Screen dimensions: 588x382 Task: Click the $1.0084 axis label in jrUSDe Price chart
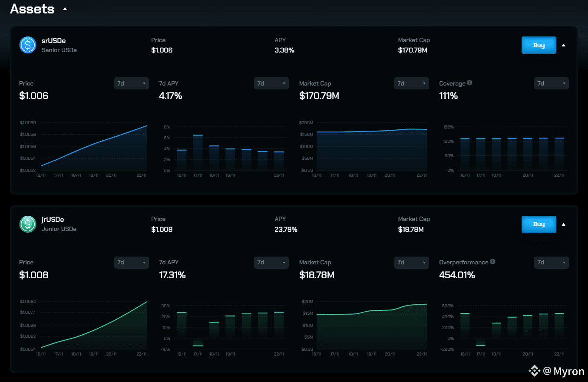click(28, 301)
